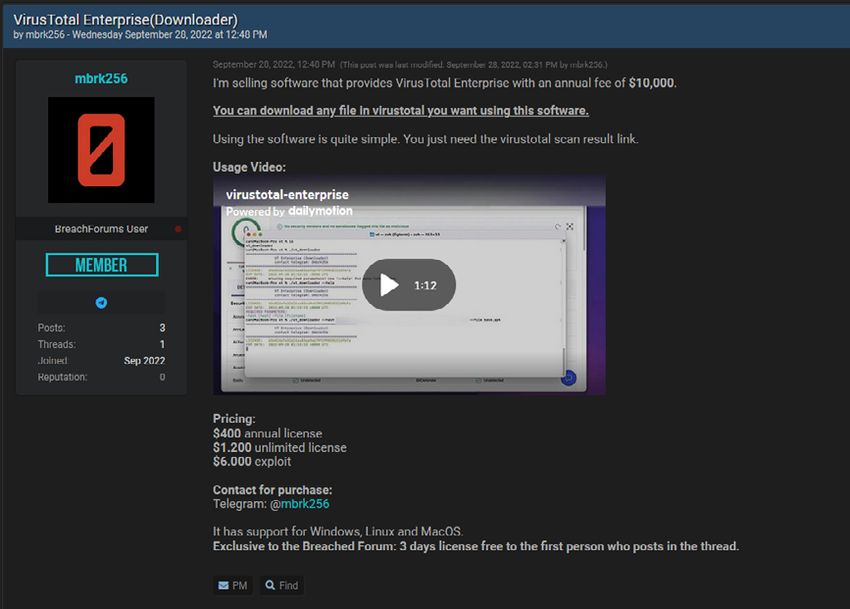
Task: Click the Posts count row
Action: click(101, 328)
